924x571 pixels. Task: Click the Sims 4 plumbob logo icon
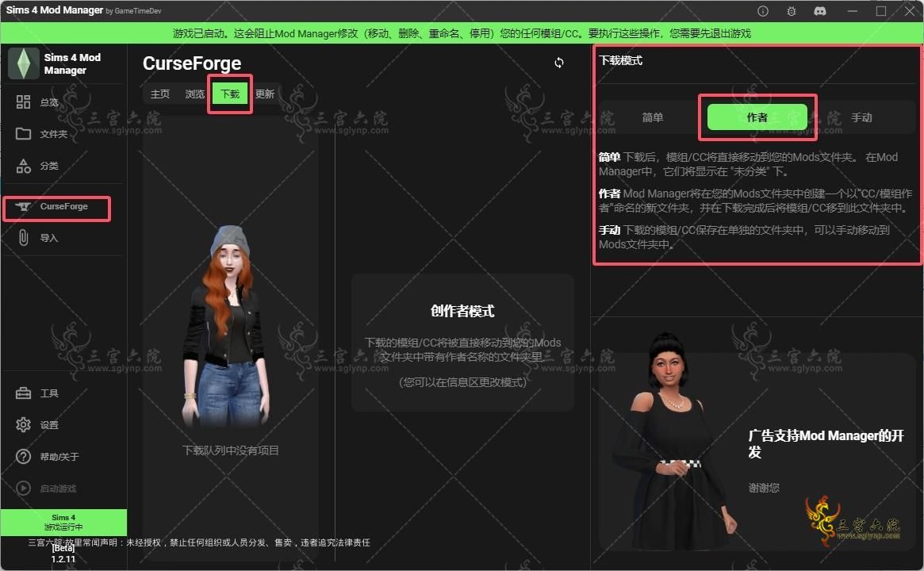(x=24, y=63)
